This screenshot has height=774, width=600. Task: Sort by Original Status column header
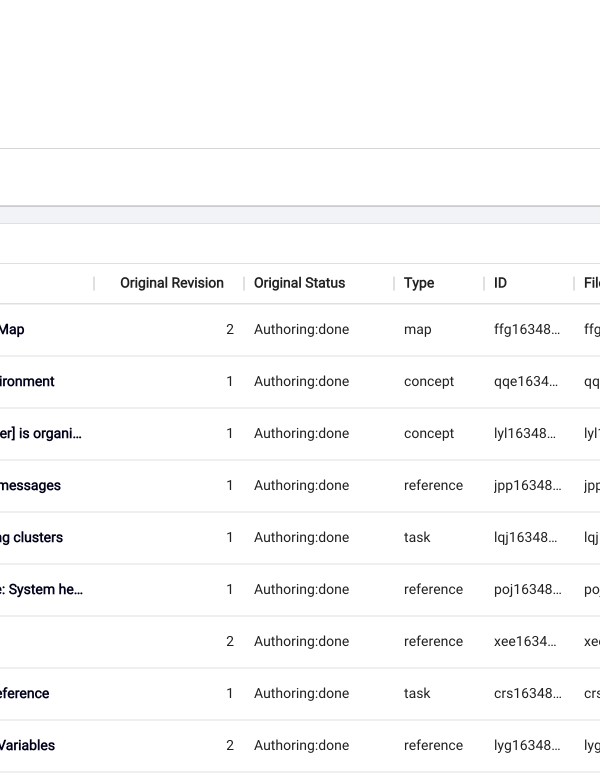(x=299, y=283)
